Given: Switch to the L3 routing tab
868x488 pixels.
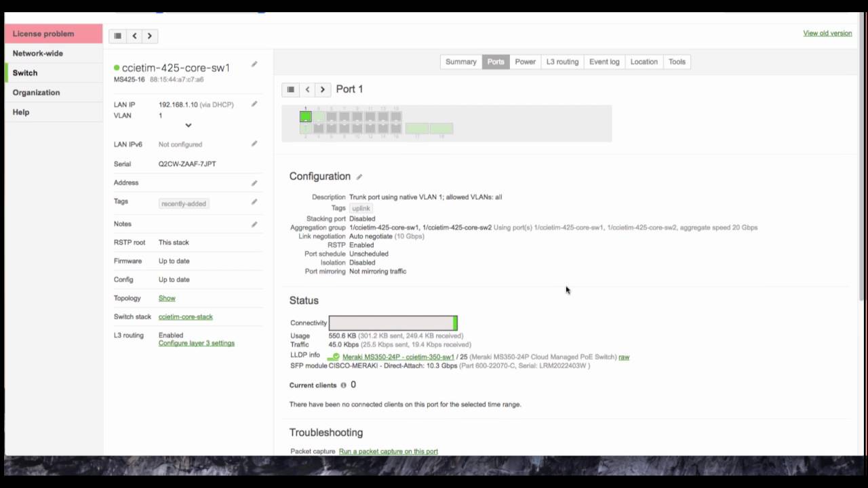Looking at the screenshot, I should point(563,62).
